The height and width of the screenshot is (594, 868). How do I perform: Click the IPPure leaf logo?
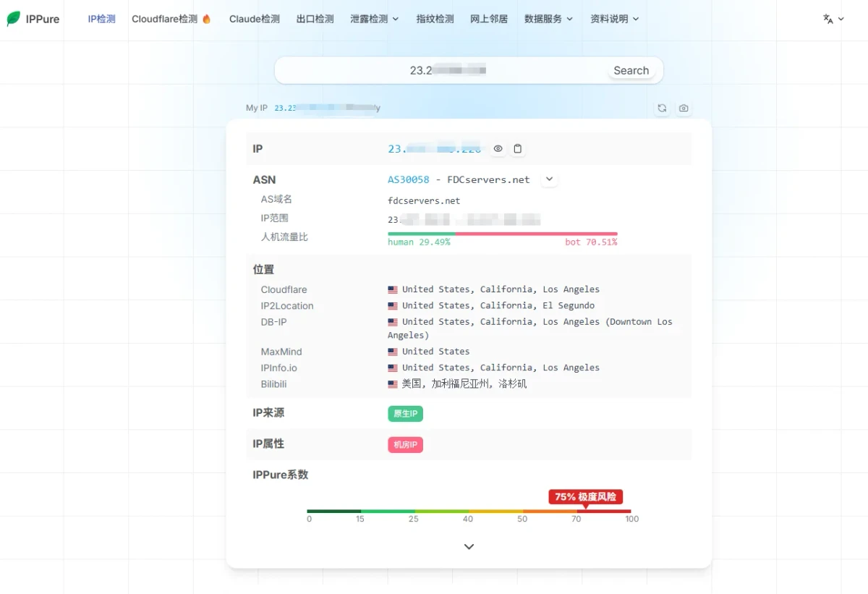14,19
